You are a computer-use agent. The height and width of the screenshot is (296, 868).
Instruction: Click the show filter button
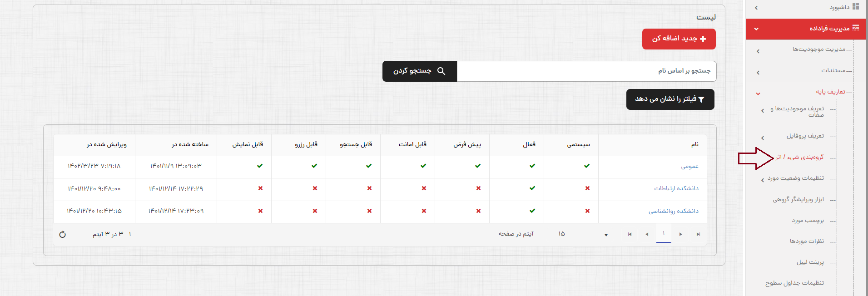[670, 99]
